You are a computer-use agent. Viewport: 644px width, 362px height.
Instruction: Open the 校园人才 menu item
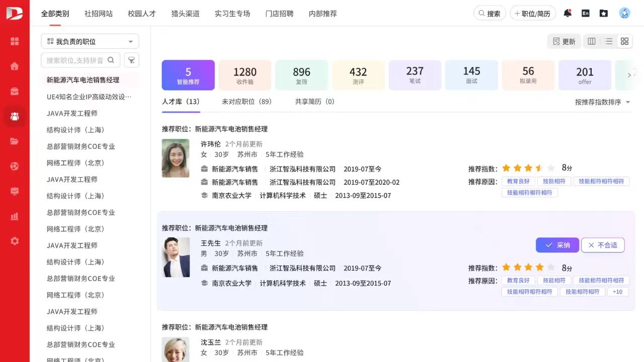[x=142, y=14]
